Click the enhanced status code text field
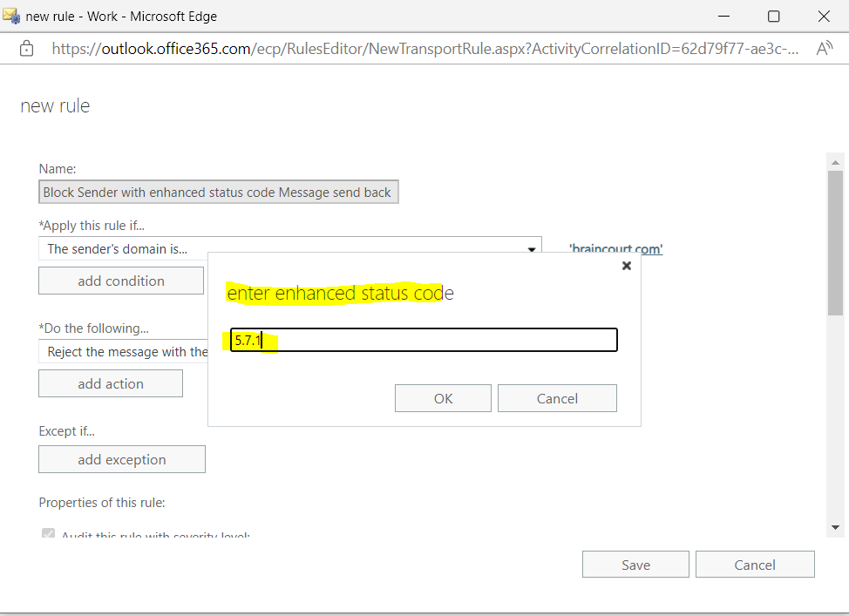 424,340
